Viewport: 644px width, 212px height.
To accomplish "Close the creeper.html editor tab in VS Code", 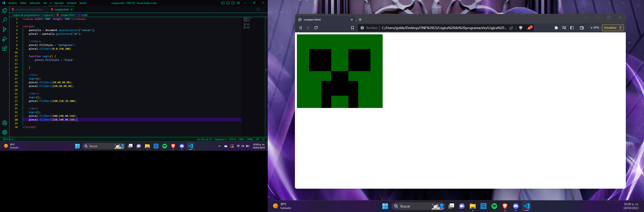I will point(72,9).
